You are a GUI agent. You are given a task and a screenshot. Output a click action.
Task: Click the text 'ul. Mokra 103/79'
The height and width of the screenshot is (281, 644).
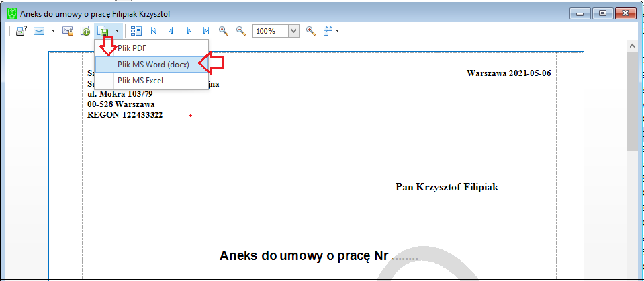(120, 94)
